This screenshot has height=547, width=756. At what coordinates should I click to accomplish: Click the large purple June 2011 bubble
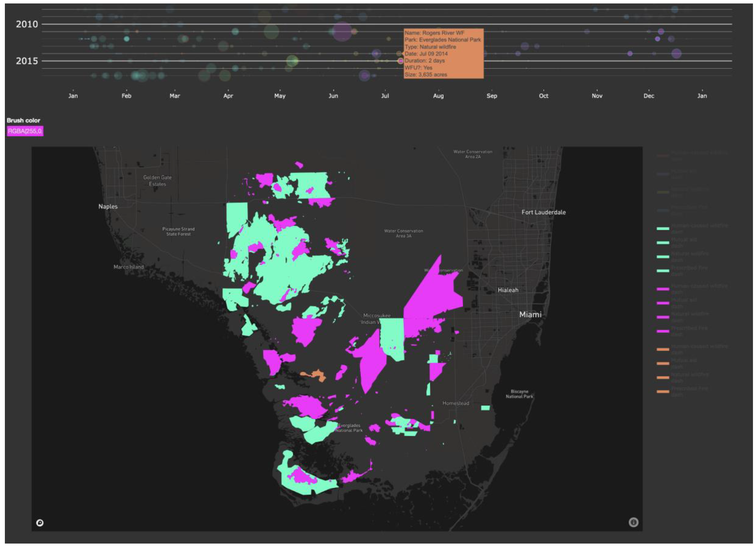[342, 31]
